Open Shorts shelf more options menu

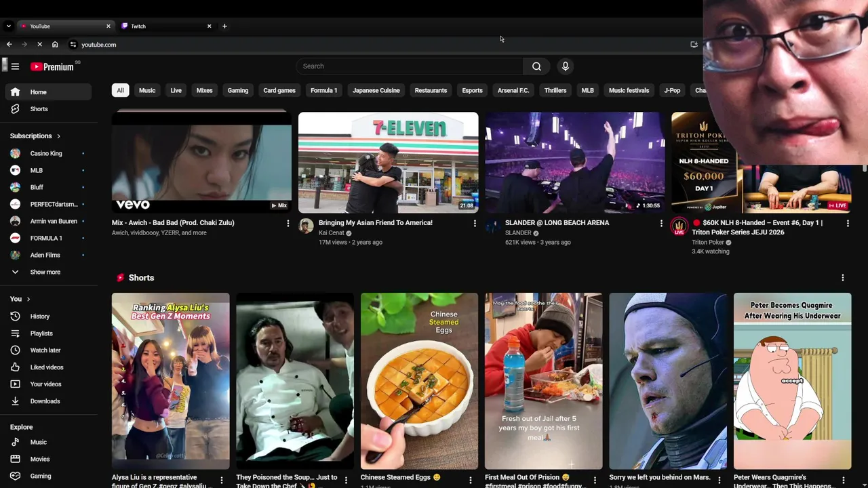[x=842, y=278]
